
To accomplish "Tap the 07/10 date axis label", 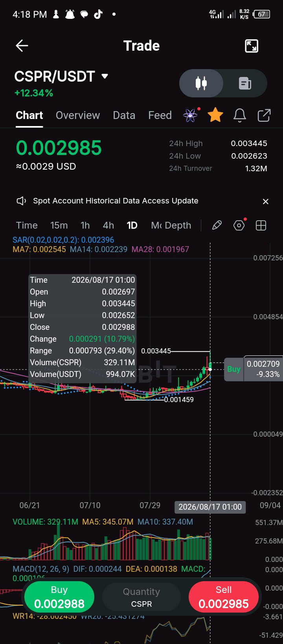I will 90,505.
